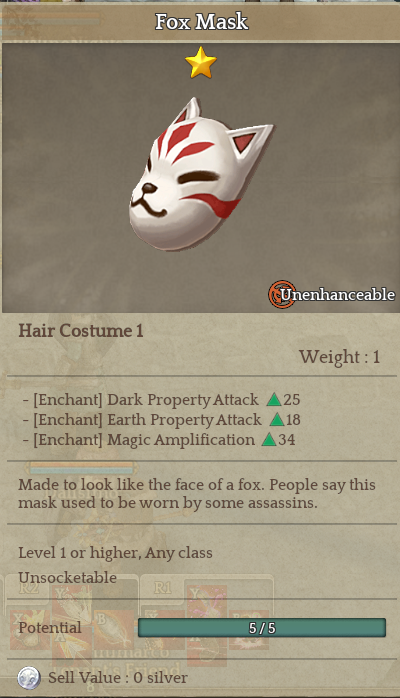Select the Magic Amplification enchant line
The width and height of the screenshot is (400, 698).
point(159,440)
